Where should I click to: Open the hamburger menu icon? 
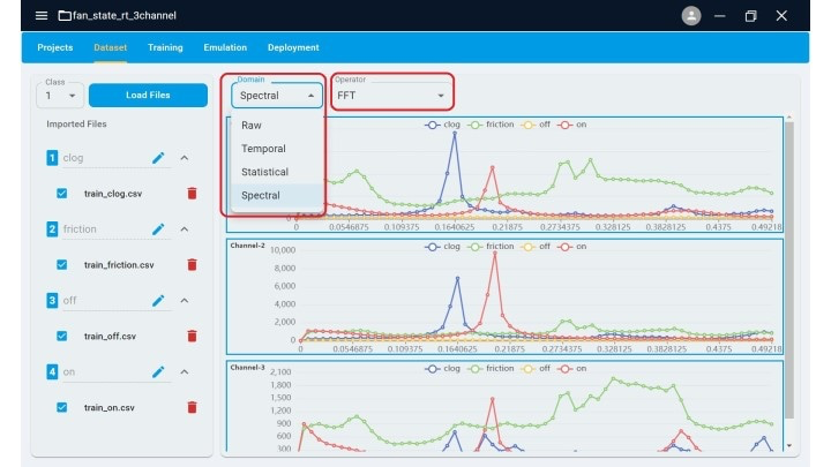tap(41, 15)
